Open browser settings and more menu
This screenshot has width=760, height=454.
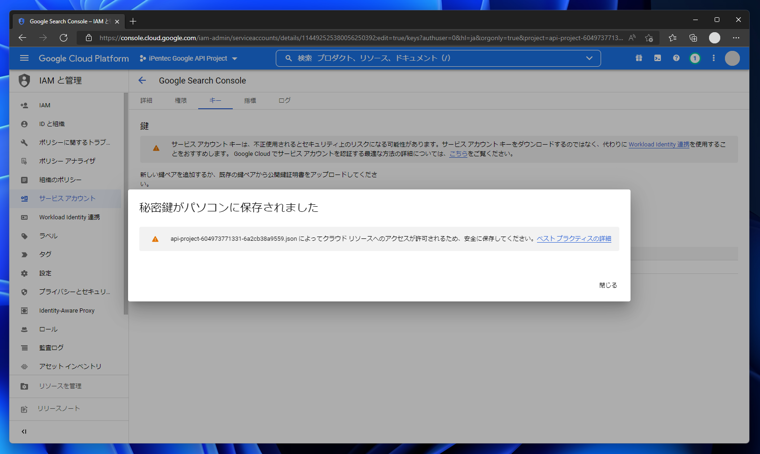coord(736,38)
